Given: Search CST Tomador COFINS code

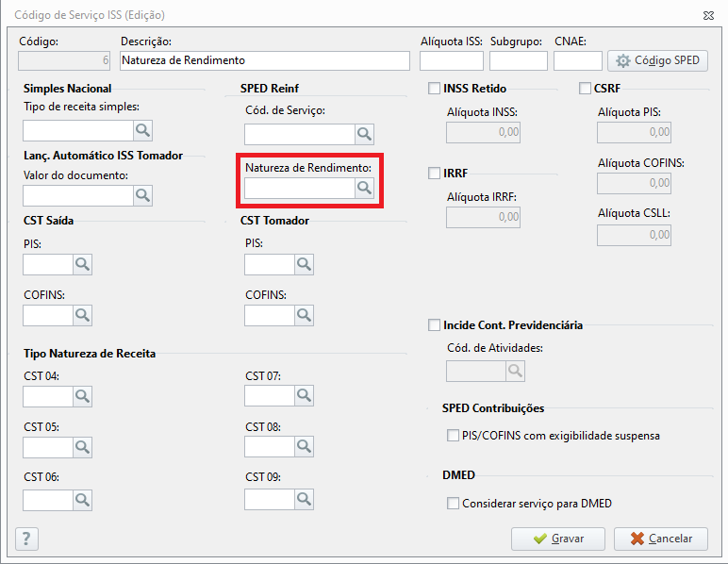Looking at the screenshot, I should coord(304,315).
